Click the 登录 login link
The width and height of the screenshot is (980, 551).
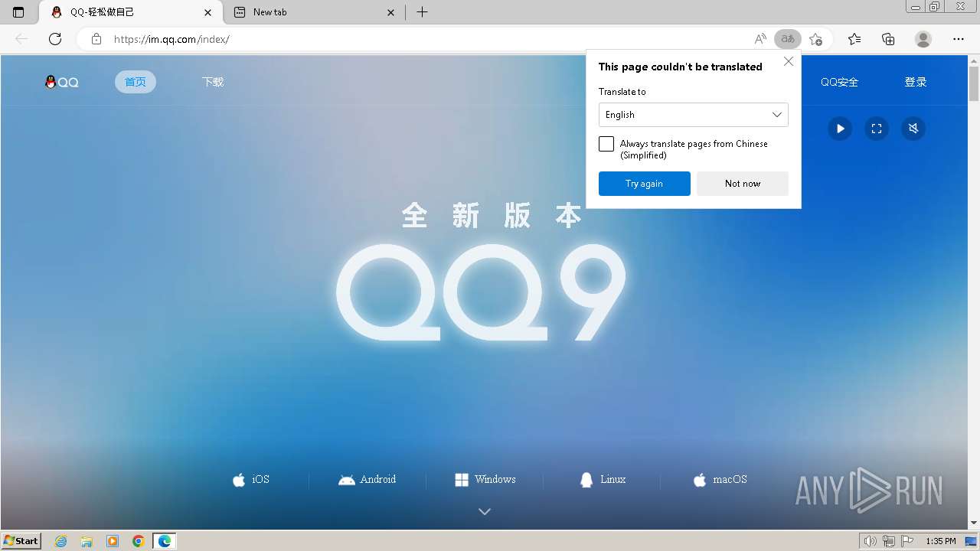click(x=916, y=82)
